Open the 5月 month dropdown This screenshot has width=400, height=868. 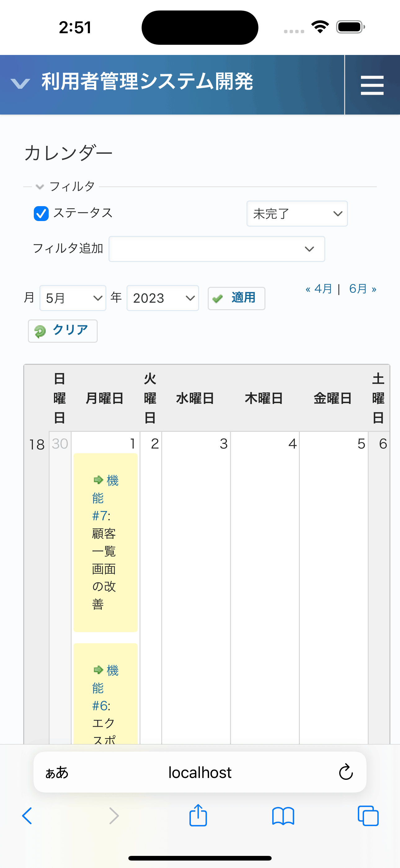pyautogui.click(x=72, y=298)
